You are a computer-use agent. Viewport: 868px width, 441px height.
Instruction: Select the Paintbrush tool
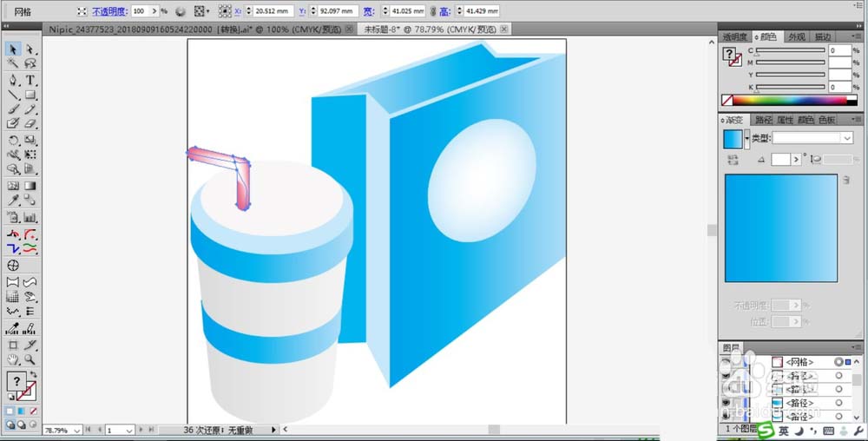coord(13,109)
